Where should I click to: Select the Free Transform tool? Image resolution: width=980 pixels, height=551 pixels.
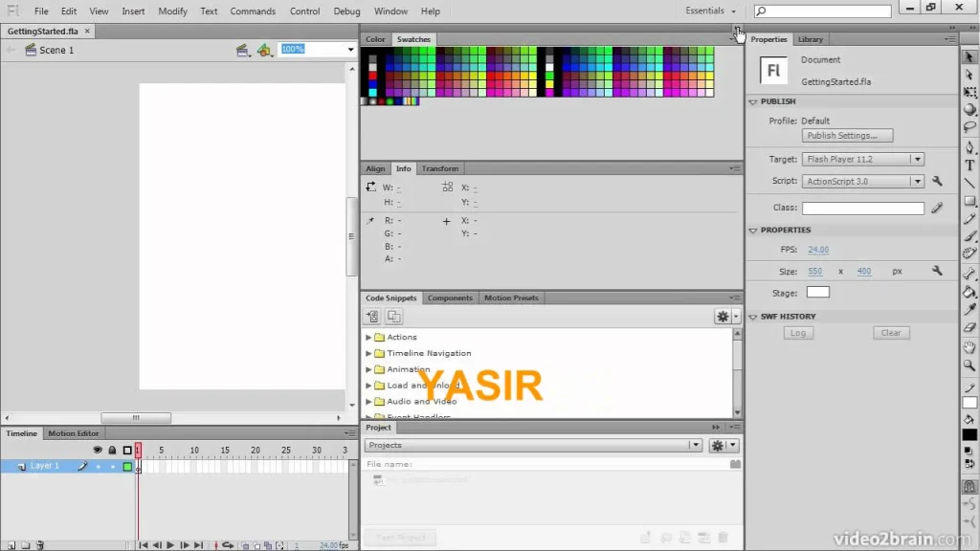click(969, 92)
